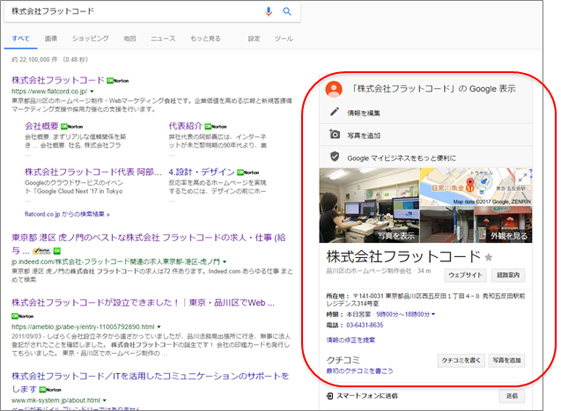Open the 4.設計・デザイン sitelink
The height and width of the screenshot is (411, 561).
(x=201, y=172)
